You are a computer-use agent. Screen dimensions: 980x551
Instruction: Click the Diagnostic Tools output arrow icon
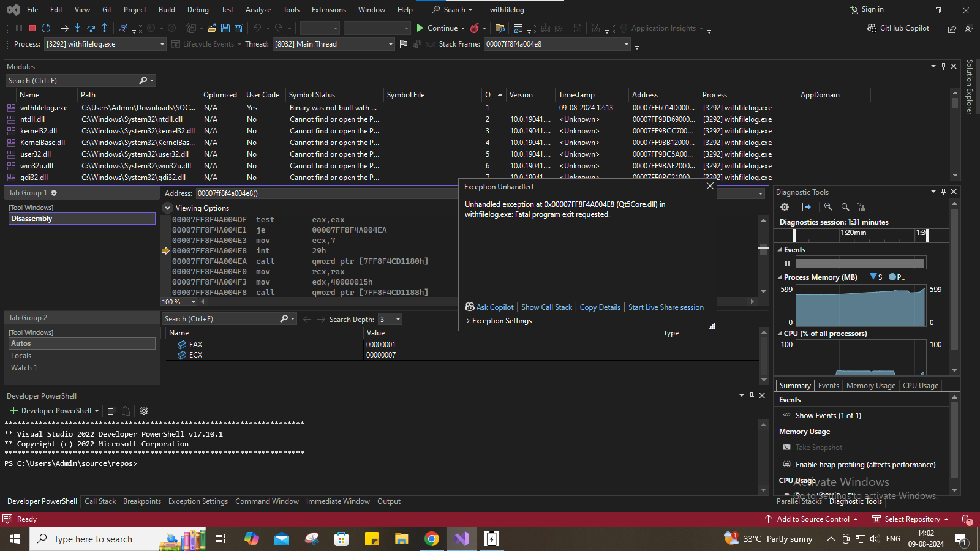[x=806, y=207]
